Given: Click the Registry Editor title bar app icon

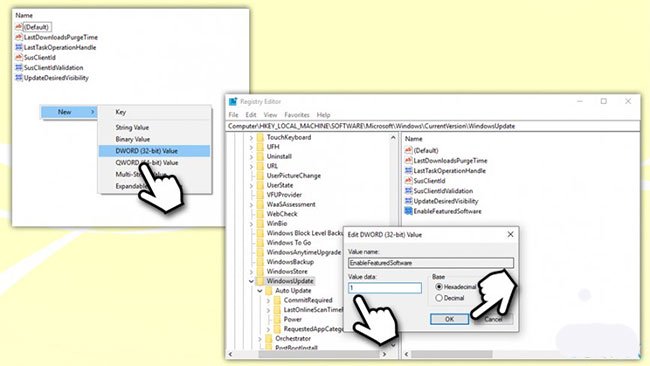Looking at the screenshot, I should click(x=233, y=102).
